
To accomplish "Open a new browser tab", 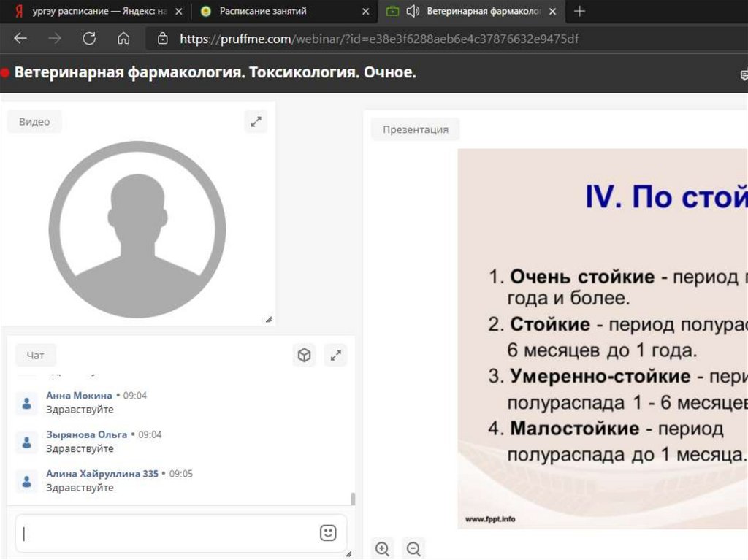I will pyautogui.click(x=579, y=11).
